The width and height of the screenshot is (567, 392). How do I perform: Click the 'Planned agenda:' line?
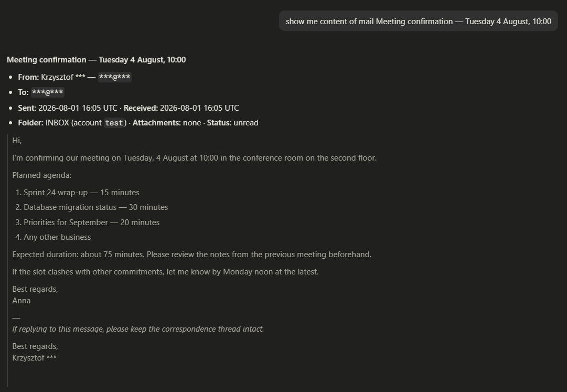(41, 175)
